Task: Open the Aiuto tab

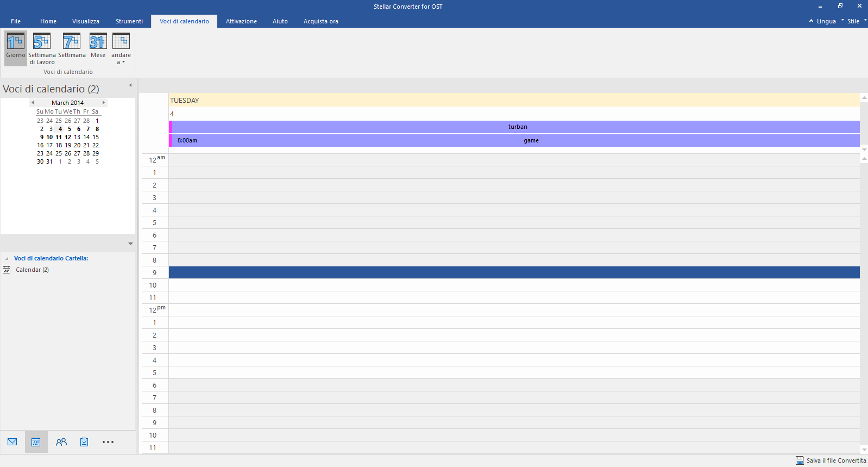Action: pyautogui.click(x=280, y=21)
